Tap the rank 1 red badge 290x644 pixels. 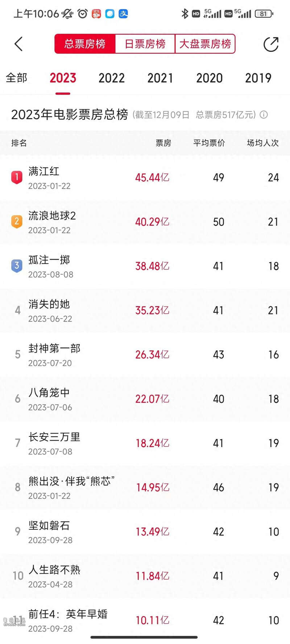(17, 177)
